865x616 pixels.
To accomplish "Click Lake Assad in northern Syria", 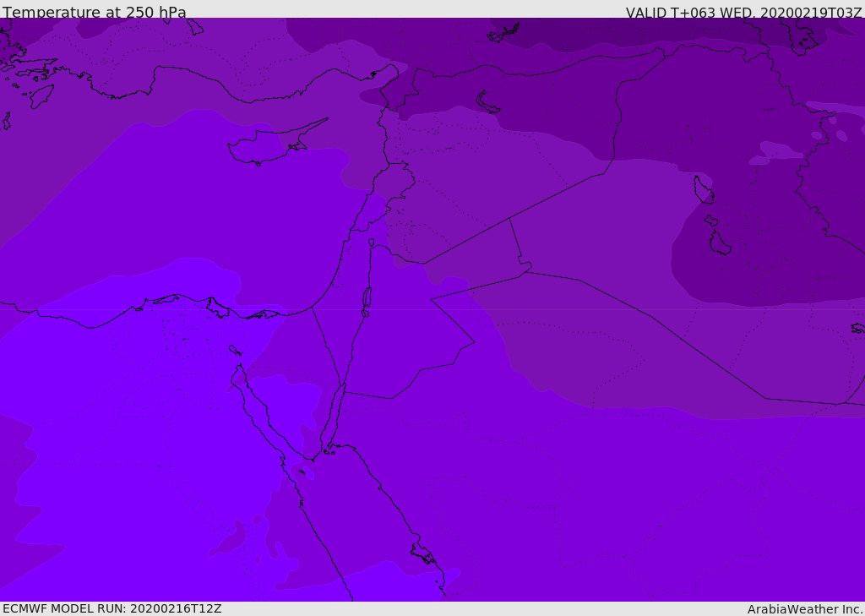I will 488,102.
